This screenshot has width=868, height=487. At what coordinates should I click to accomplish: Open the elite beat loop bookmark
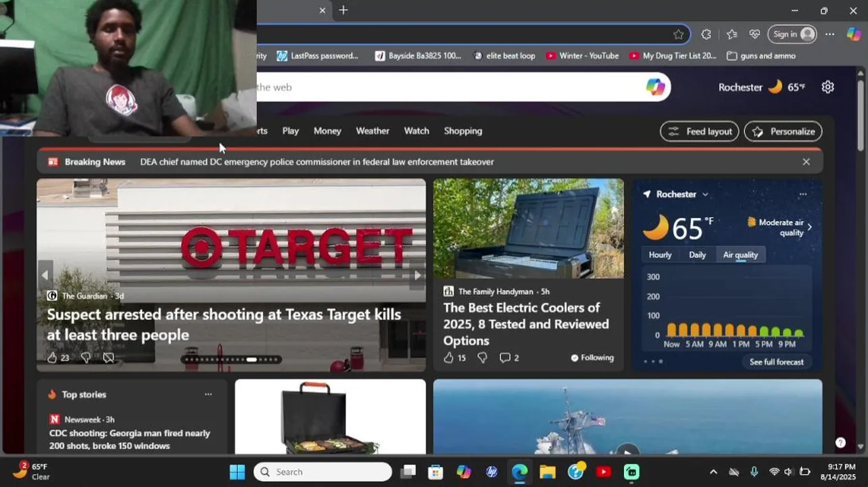point(504,56)
